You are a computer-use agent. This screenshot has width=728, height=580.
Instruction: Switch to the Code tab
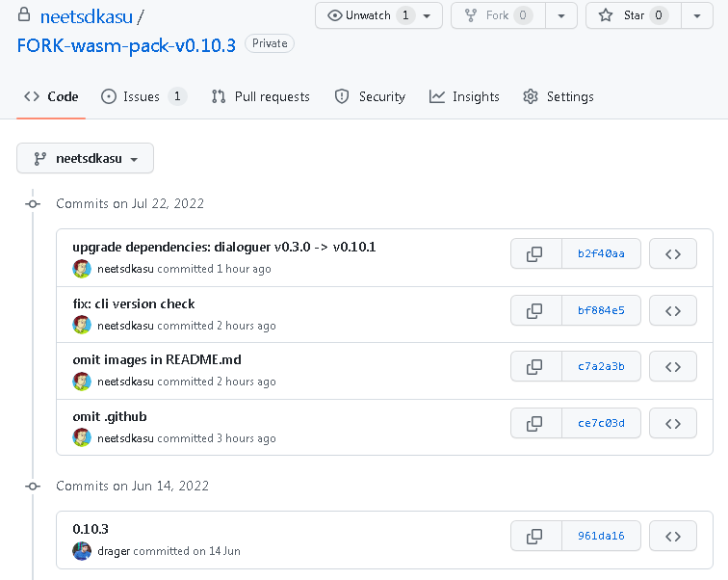click(51, 96)
